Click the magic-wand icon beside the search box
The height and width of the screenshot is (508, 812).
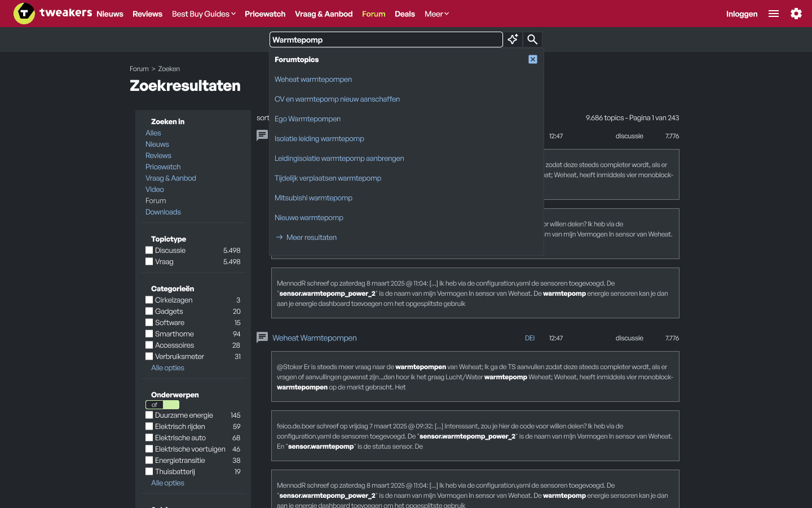[513, 40]
